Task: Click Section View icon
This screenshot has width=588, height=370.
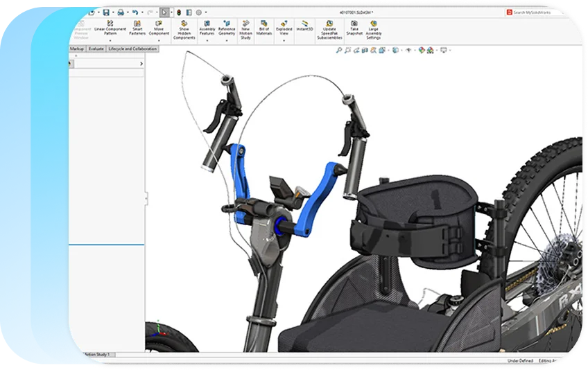Action: (x=365, y=50)
